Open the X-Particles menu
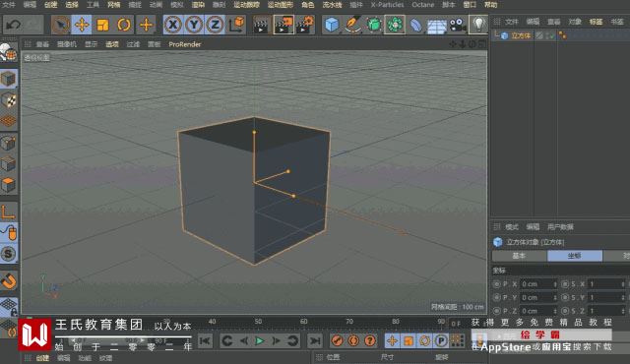 [387, 5]
